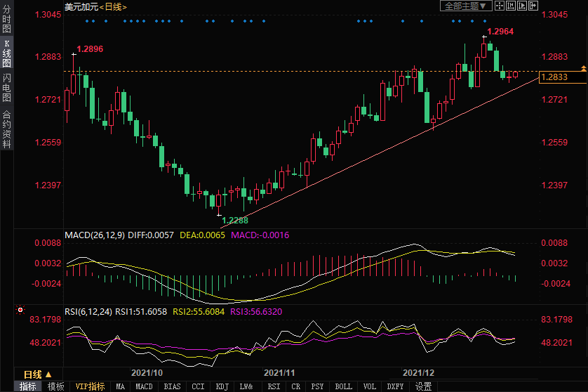Select the VIP指标 tab
The image size is (588, 392).
click(x=90, y=386)
